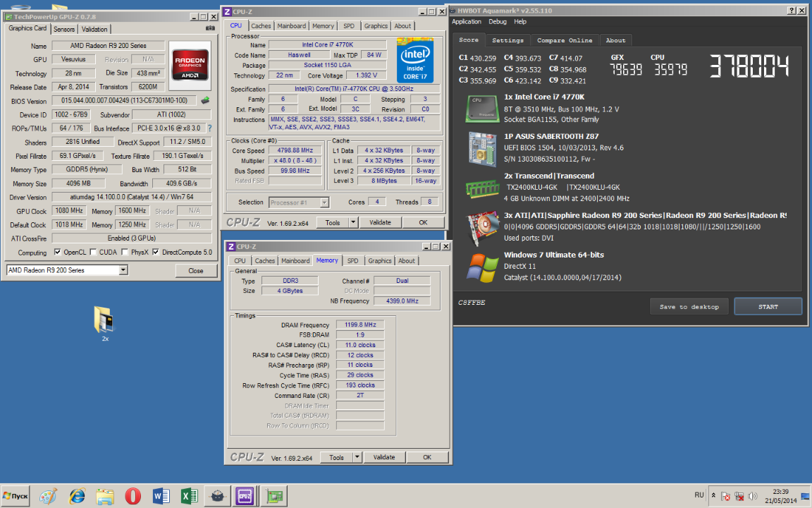Click Save to desktop button
Viewport: 812px width, 508px height.
coord(689,307)
